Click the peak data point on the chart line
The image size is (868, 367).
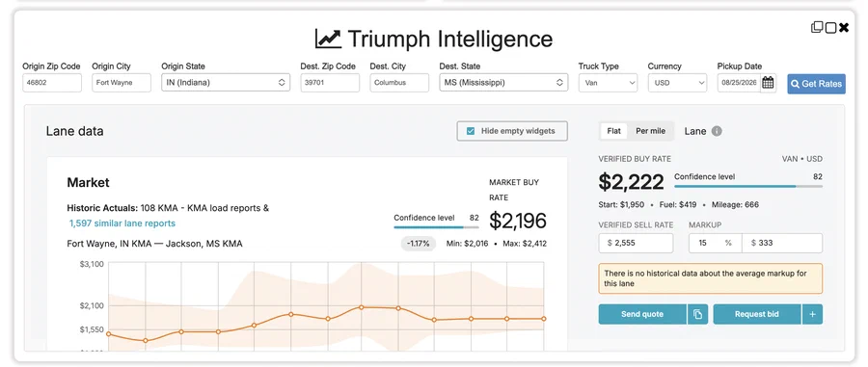361,306
